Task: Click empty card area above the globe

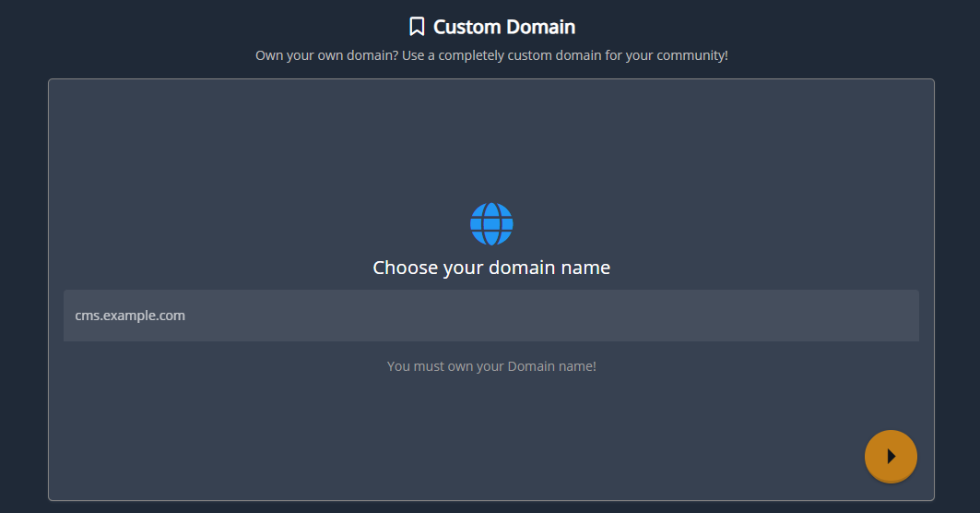Action: pyautogui.click(x=491, y=138)
